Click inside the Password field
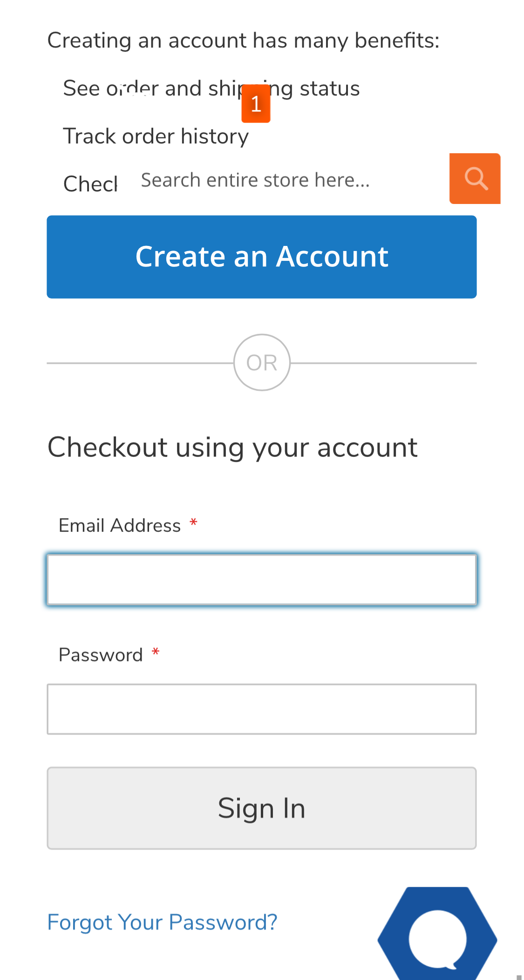The height and width of the screenshot is (980, 524). (x=261, y=708)
